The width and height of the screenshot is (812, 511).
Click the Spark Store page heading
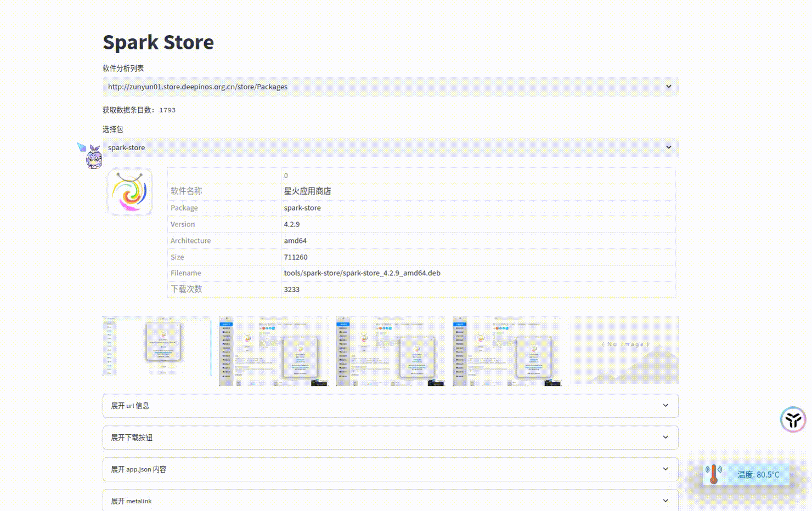[x=159, y=42]
